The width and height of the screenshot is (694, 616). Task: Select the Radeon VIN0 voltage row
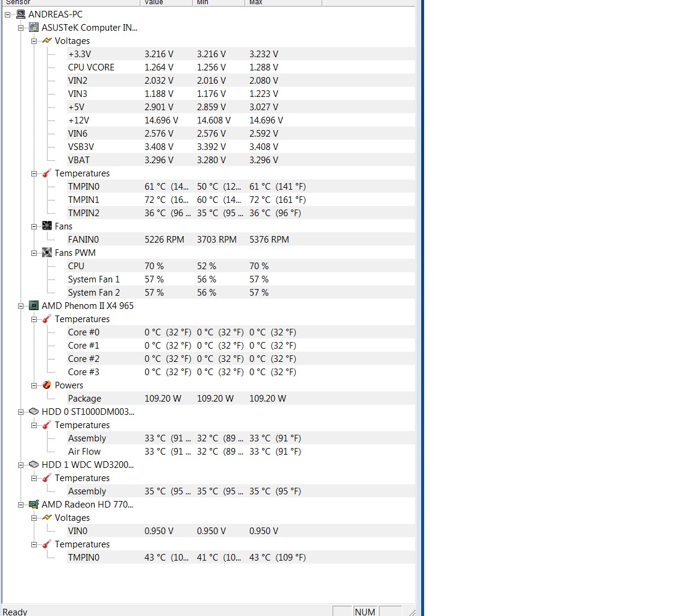[241, 531]
